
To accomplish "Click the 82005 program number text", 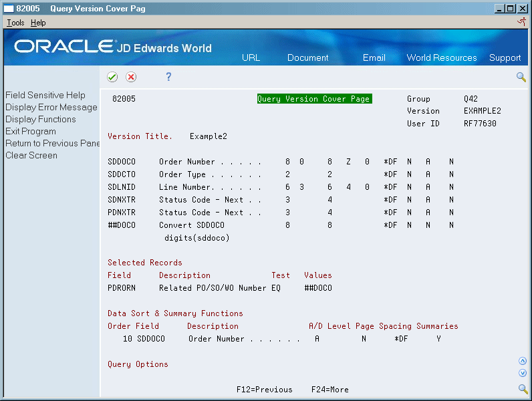I will click(x=124, y=99).
